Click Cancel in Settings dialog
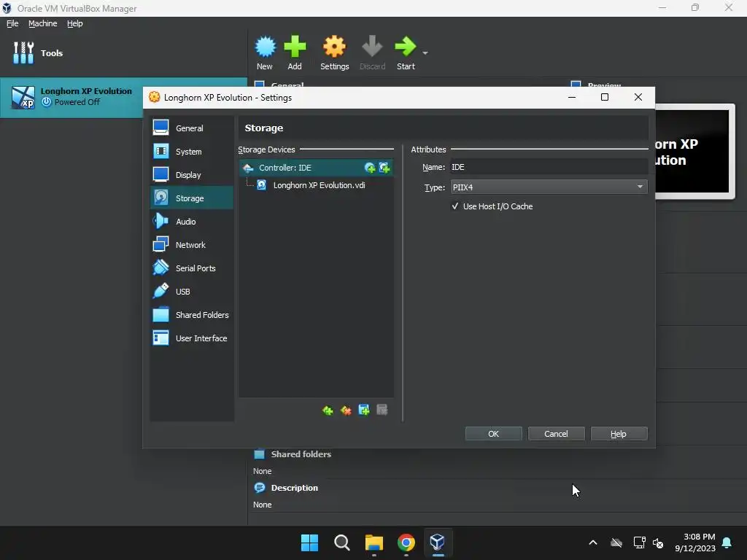747x560 pixels. point(556,434)
